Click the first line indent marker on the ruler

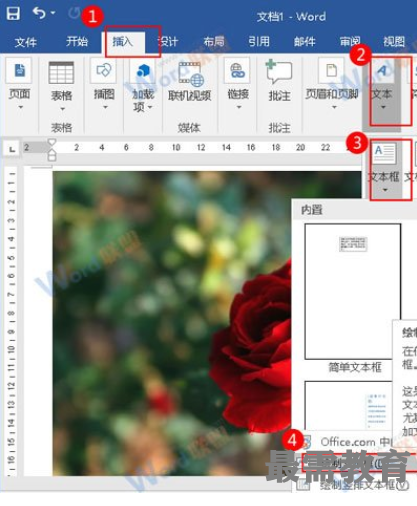click(x=52, y=142)
